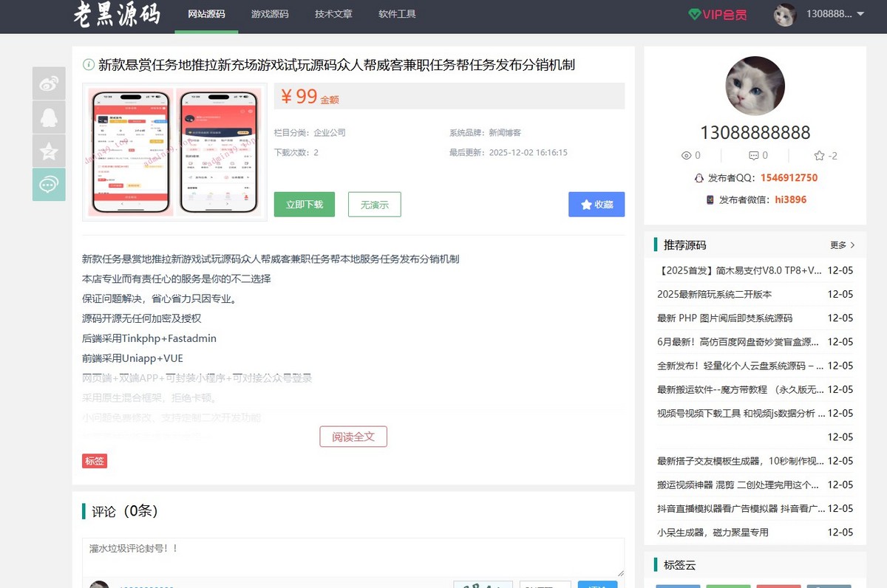Share via the QQ penguin sidebar icon
The width and height of the screenshot is (887, 588).
coord(49,117)
